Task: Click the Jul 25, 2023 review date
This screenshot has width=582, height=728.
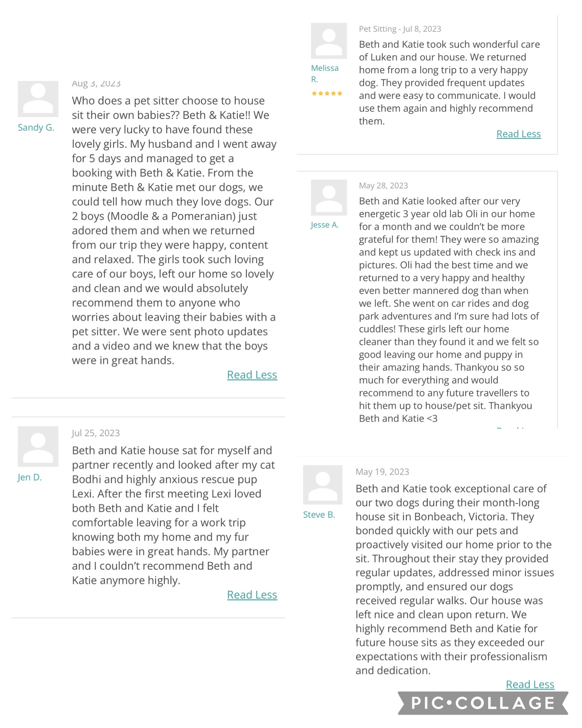Action: click(x=96, y=433)
